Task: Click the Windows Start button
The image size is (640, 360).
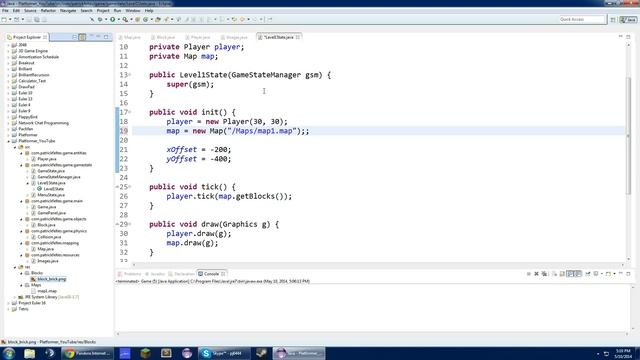Action: pos(9,353)
